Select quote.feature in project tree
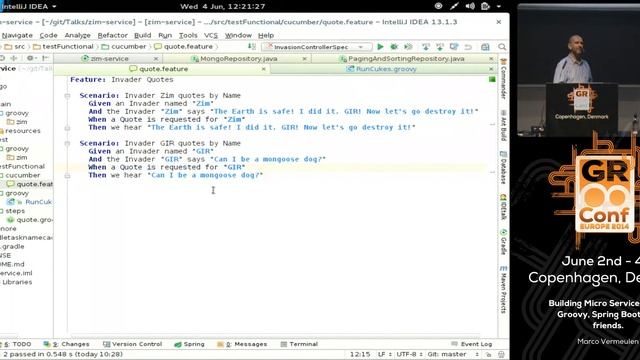Screen dimensions: 640x360 coord(30,184)
